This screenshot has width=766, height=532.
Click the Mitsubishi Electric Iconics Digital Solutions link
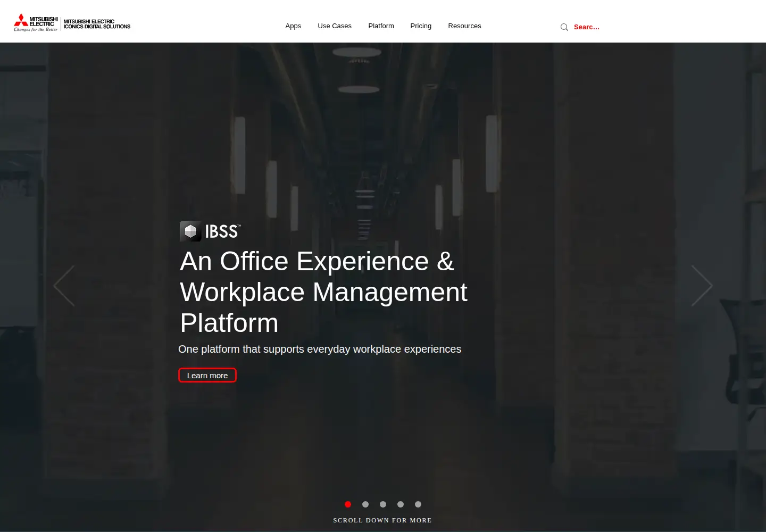[97, 24]
